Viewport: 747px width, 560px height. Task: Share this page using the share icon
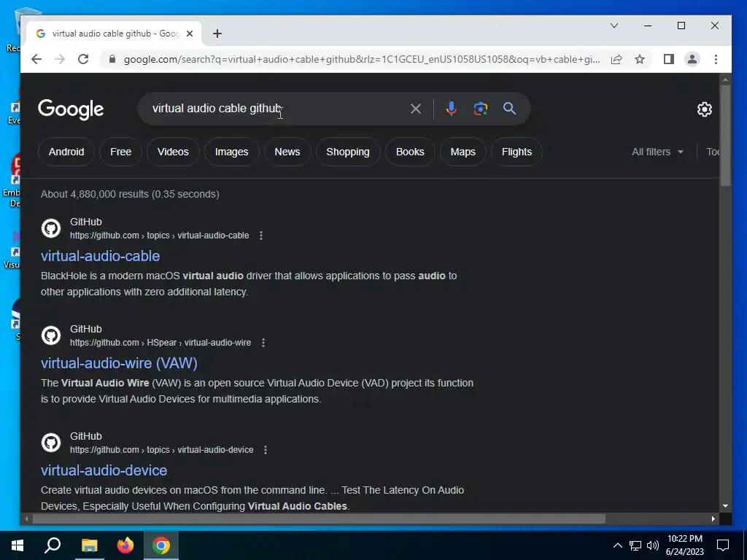tap(616, 59)
